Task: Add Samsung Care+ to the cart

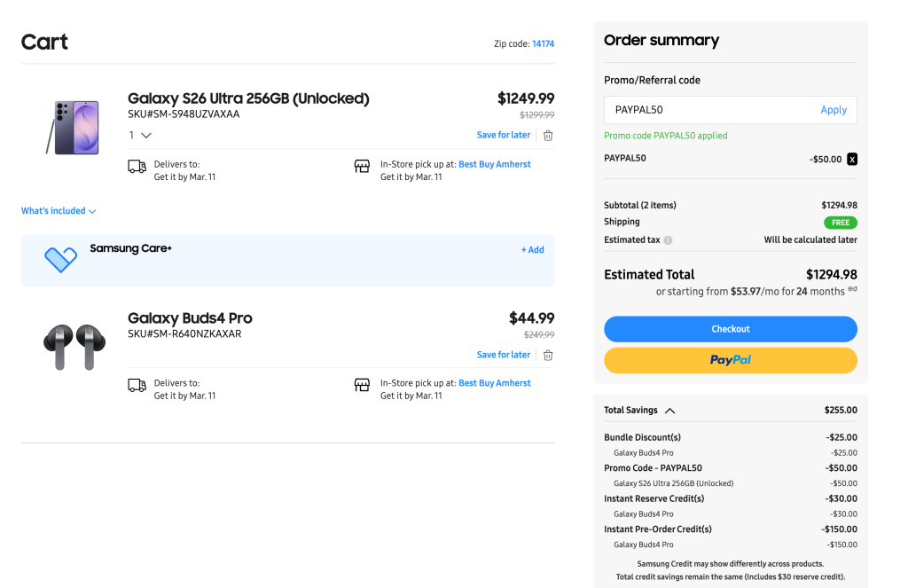Action: 532,250
